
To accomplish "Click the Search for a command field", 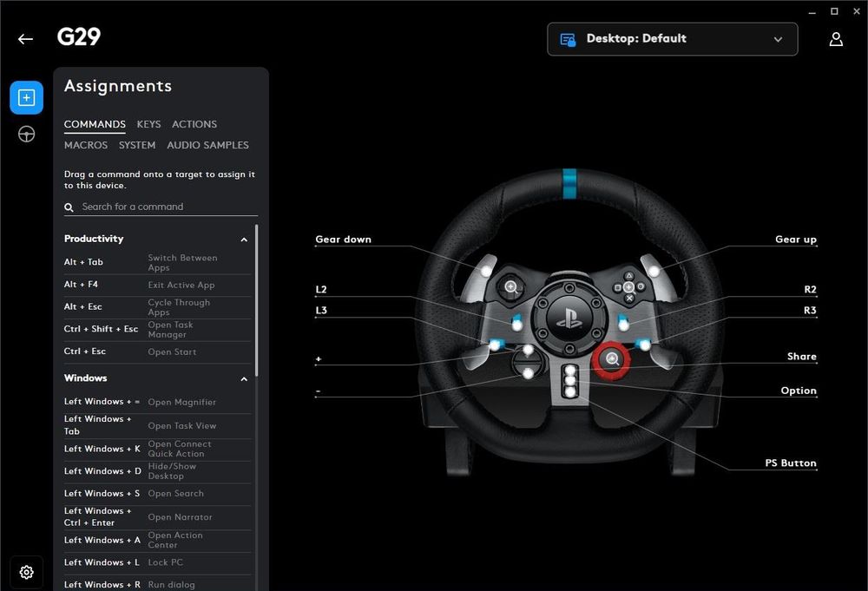I will coord(165,207).
